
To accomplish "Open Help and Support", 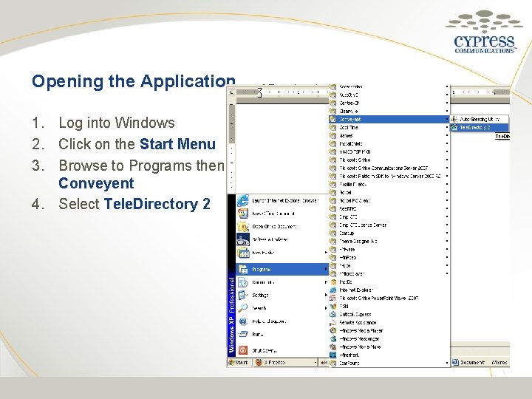I will [282, 321].
